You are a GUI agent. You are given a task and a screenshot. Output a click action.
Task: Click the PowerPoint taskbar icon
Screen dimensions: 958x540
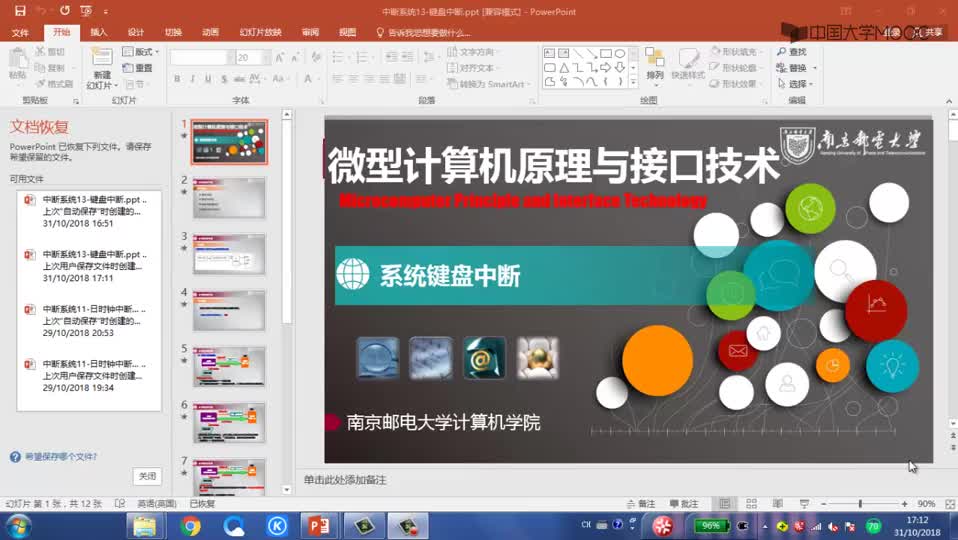click(x=318, y=526)
